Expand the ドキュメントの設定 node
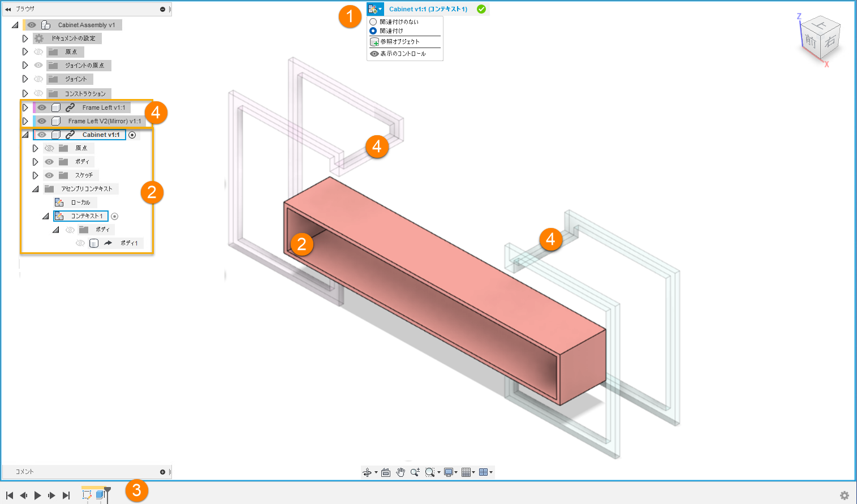 click(25, 38)
